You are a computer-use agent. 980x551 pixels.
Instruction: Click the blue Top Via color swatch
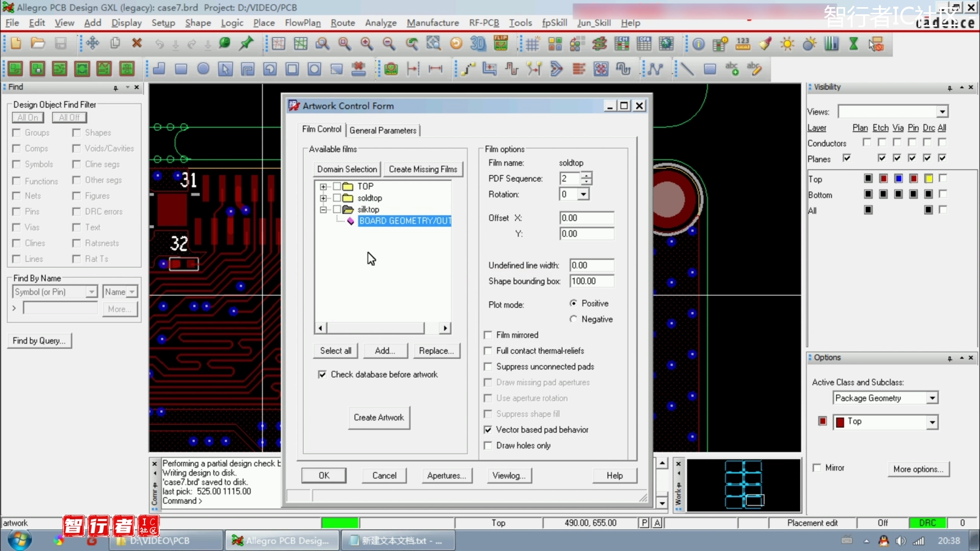pos(898,178)
